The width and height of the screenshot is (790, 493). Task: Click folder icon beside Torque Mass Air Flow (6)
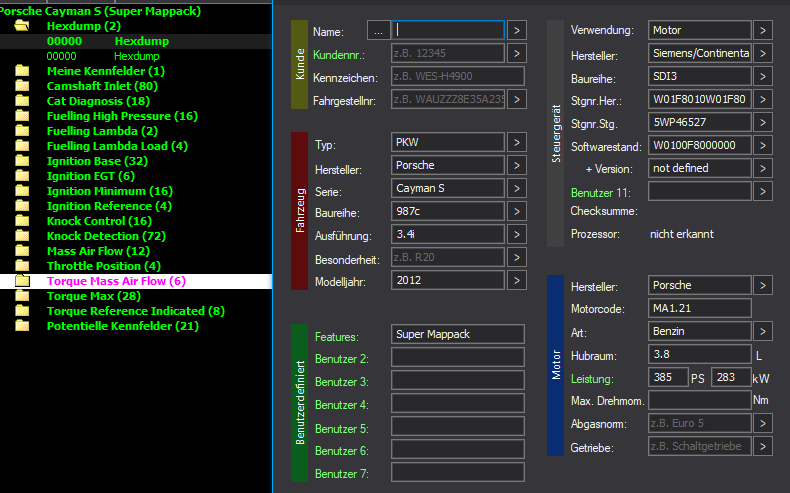pyautogui.click(x=22, y=281)
